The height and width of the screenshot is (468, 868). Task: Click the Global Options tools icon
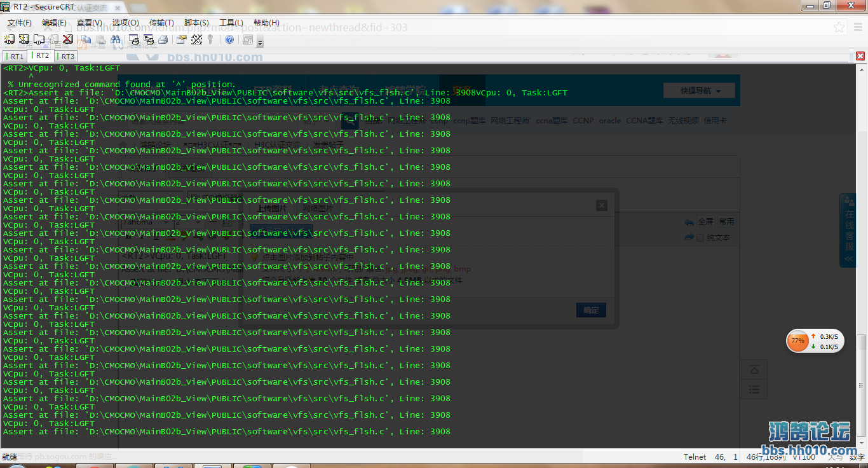click(x=196, y=39)
